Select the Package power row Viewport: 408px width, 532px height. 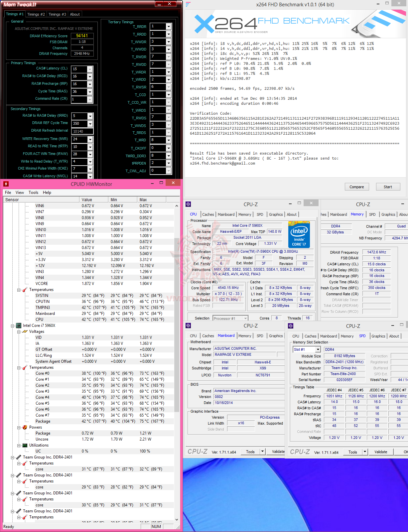(x=88, y=433)
